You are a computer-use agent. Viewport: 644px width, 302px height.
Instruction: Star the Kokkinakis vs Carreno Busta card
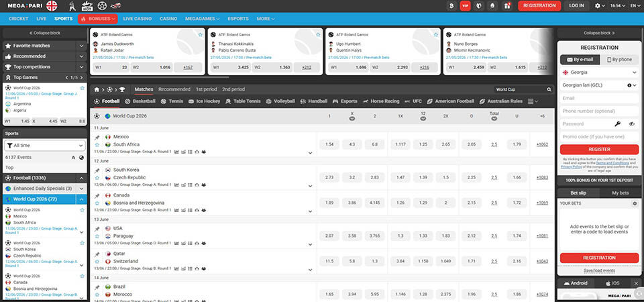[x=318, y=35]
